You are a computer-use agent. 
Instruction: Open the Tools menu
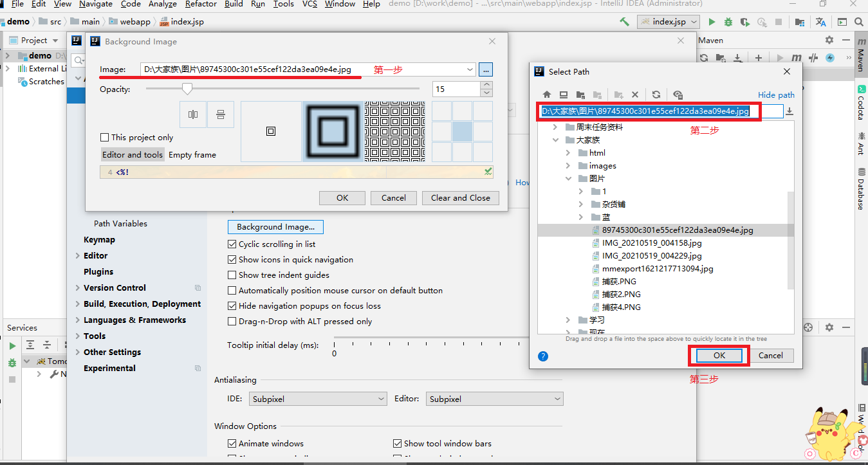pos(283,4)
